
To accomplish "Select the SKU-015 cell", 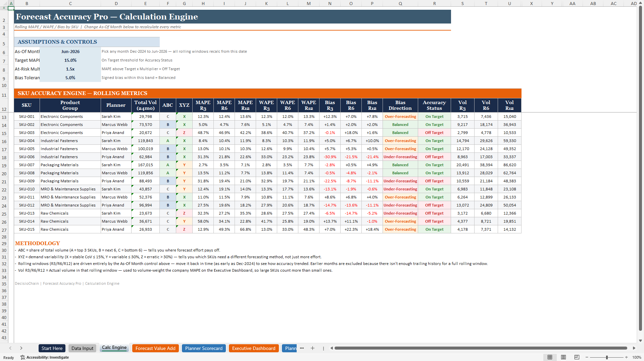I will 27,229.
